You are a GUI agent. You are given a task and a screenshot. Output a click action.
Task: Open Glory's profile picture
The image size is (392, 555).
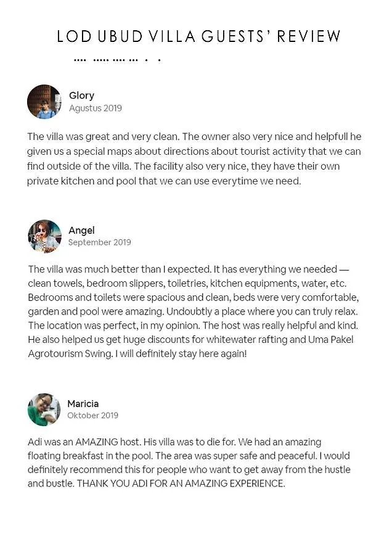(x=44, y=102)
